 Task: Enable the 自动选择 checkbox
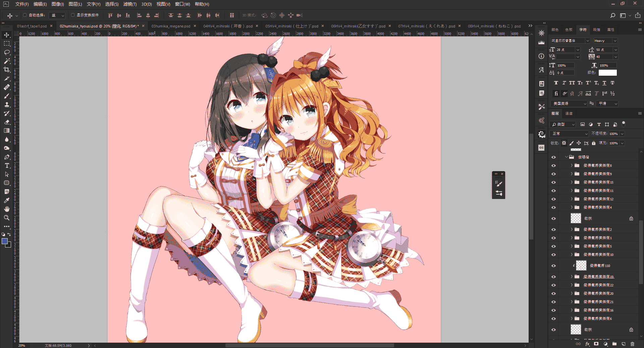[25, 15]
